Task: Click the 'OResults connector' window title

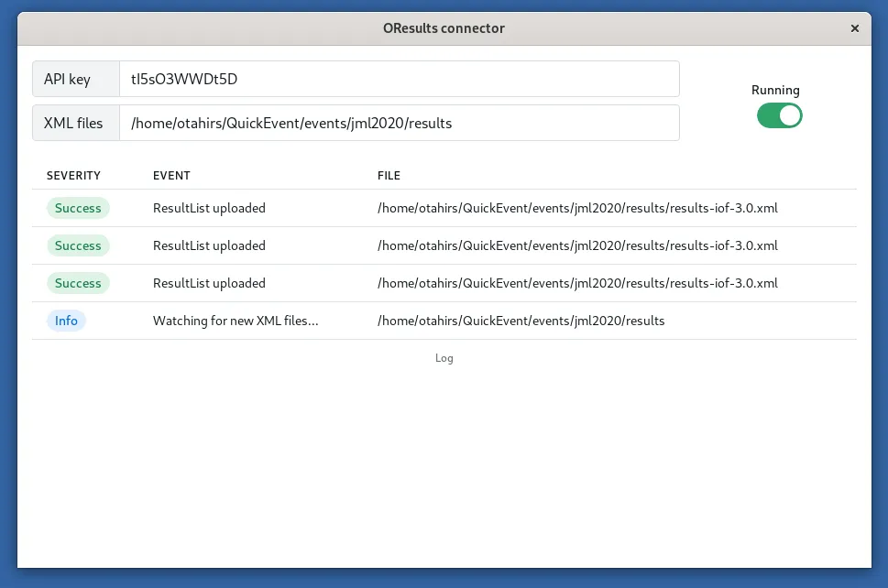Action: 444,28
